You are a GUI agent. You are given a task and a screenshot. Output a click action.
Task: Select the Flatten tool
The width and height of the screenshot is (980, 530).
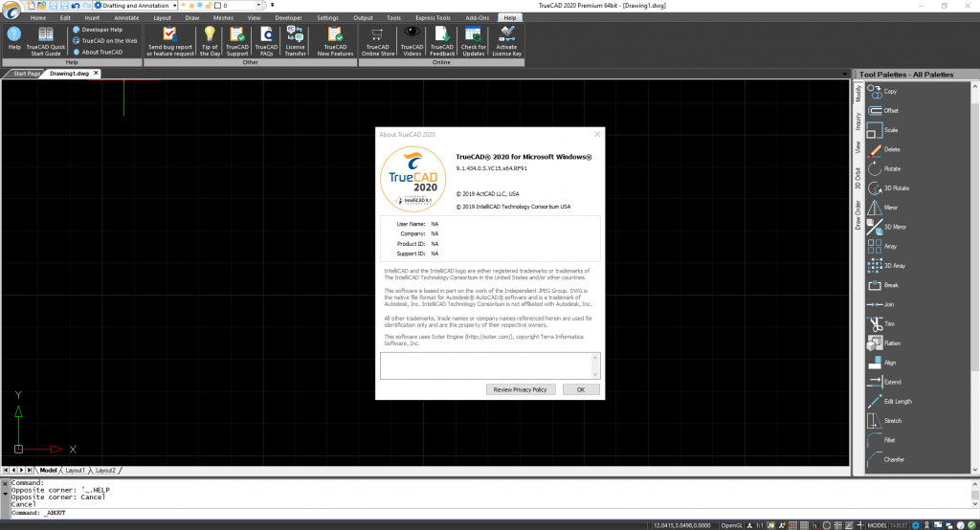(884, 343)
